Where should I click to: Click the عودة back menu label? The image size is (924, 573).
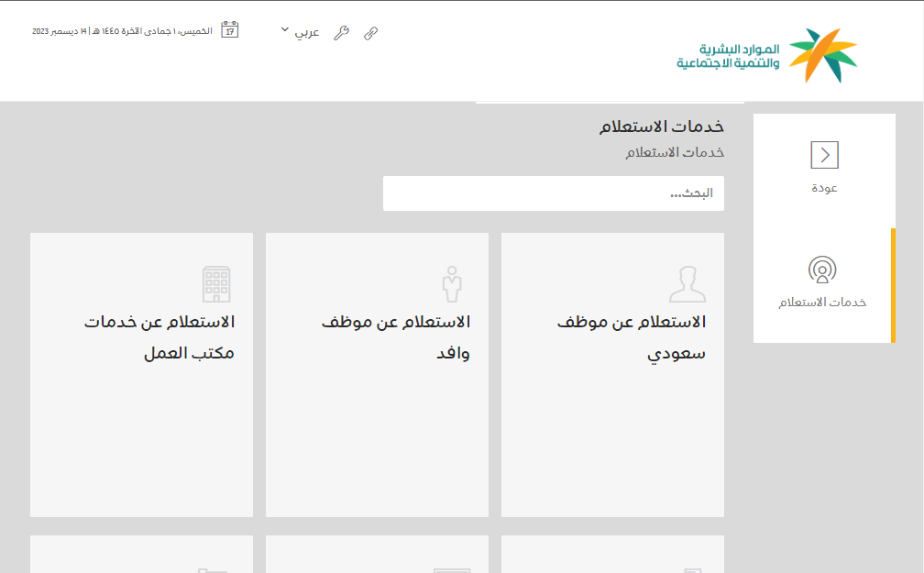[824, 188]
